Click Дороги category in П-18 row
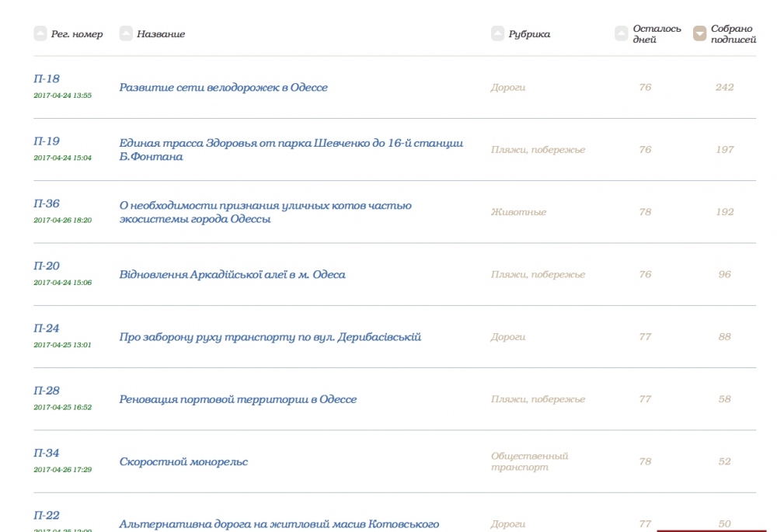 (x=508, y=88)
